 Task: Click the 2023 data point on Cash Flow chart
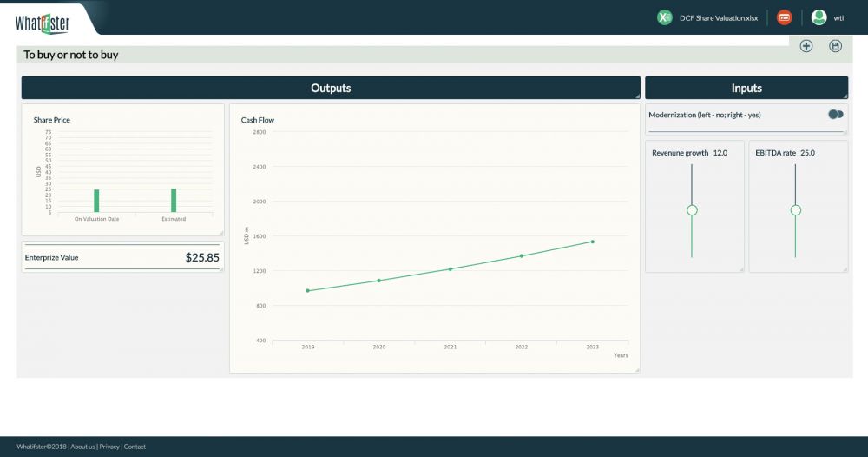click(x=592, y=242)
